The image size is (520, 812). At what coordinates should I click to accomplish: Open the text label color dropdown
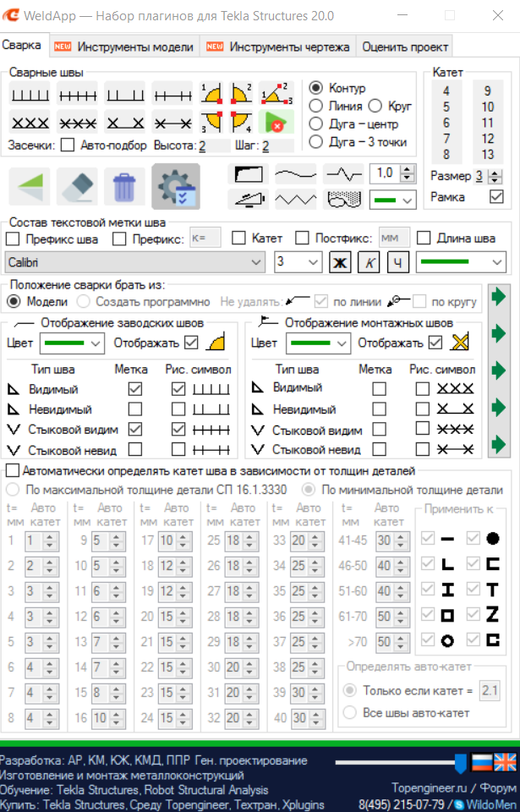[x=461, y=262]
